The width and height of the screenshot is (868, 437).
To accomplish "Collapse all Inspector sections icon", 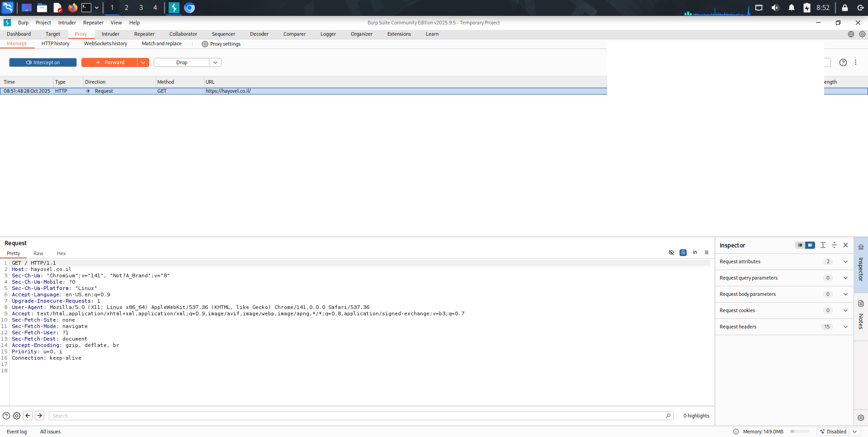I will (834, 245).
